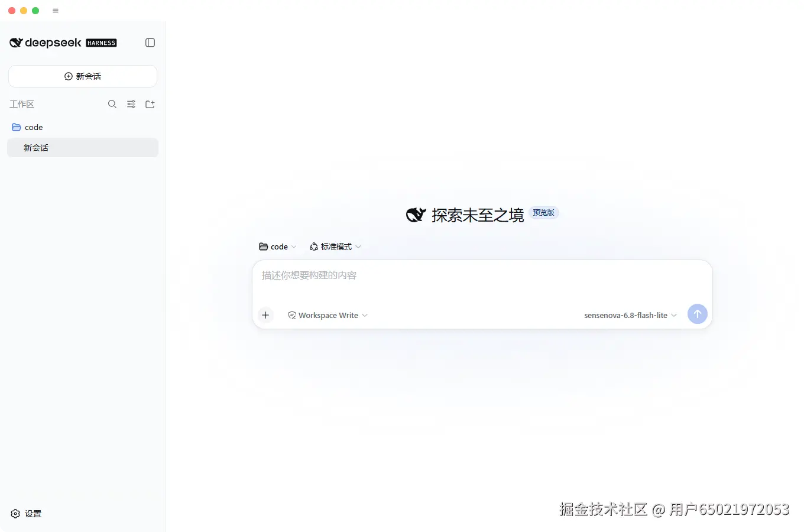
Task: Open the code folder dropdown above the prompt
Action: coord(278,246)
